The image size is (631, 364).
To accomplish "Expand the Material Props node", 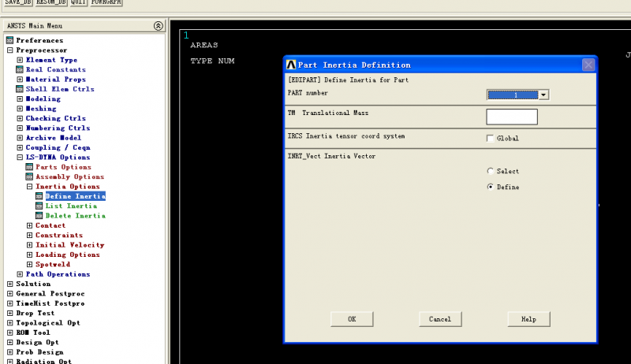I will [20, 80].
